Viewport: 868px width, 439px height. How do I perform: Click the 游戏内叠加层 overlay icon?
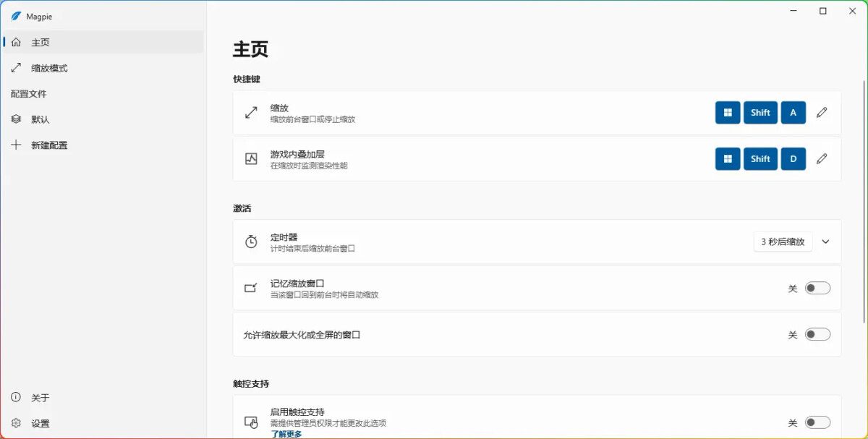pos(252,158)
